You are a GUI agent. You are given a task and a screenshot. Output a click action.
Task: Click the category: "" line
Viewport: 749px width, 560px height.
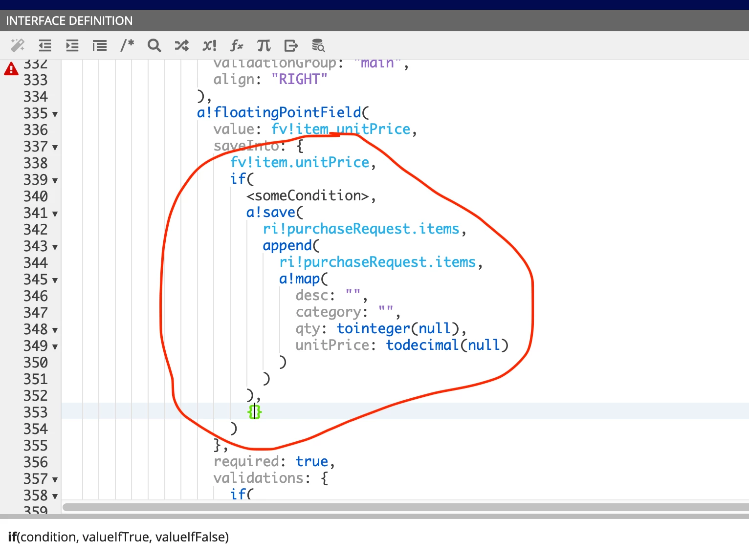tap(348, 312)
